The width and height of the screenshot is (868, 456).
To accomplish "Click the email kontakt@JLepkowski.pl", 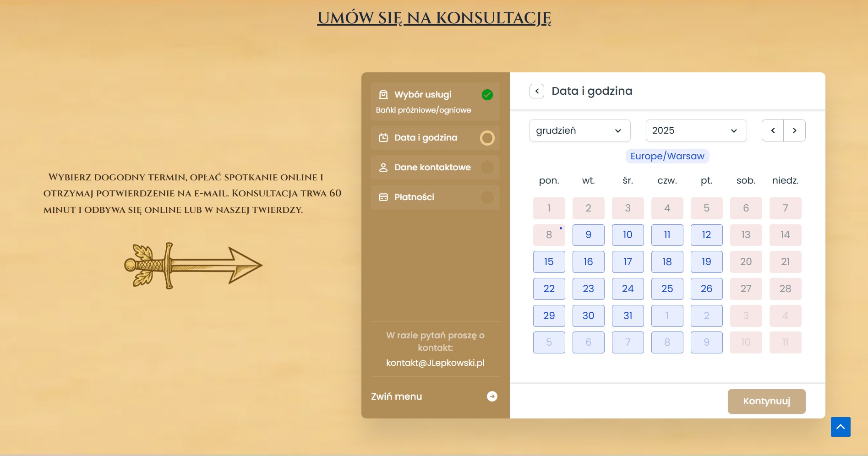I will pyautogui.click(x=435, y=363).
